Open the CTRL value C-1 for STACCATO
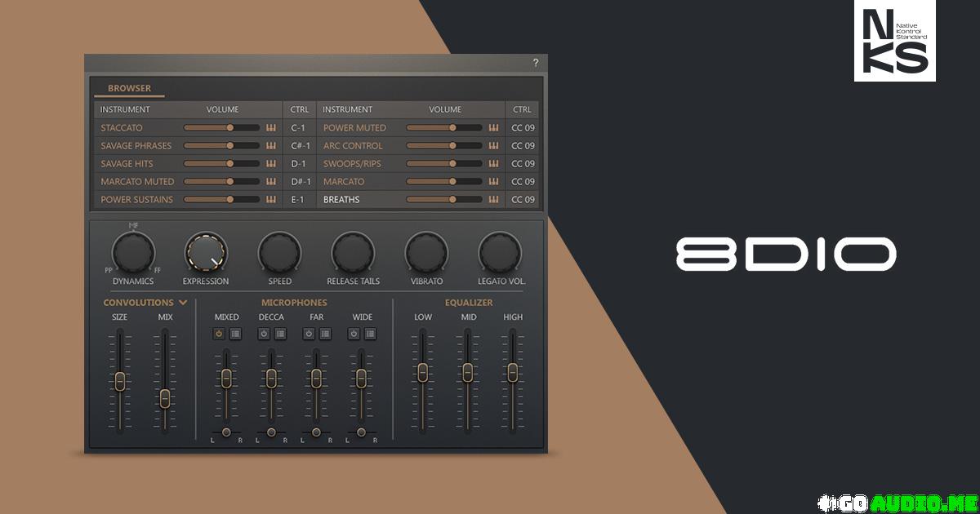The image size is (980, 514). pos(299,128)
